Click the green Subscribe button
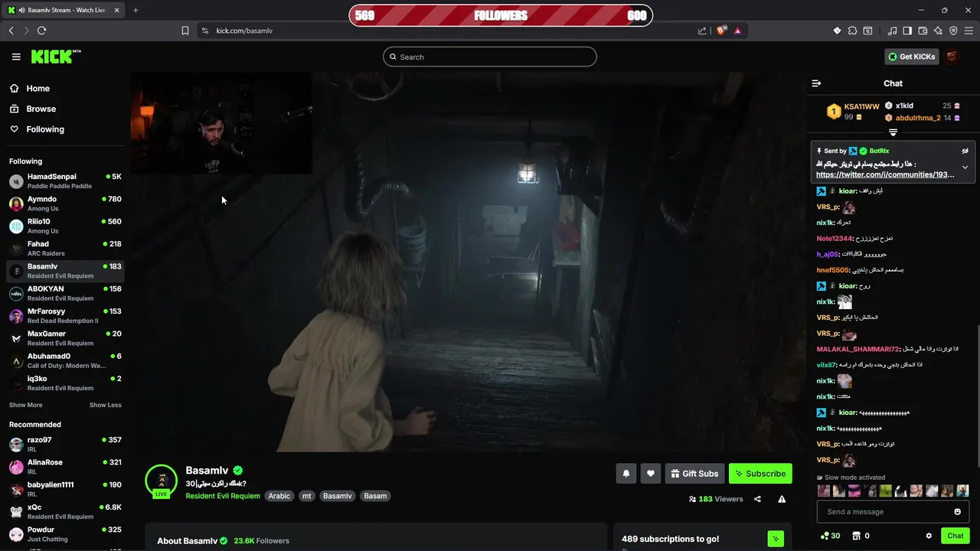 [760, 474]
